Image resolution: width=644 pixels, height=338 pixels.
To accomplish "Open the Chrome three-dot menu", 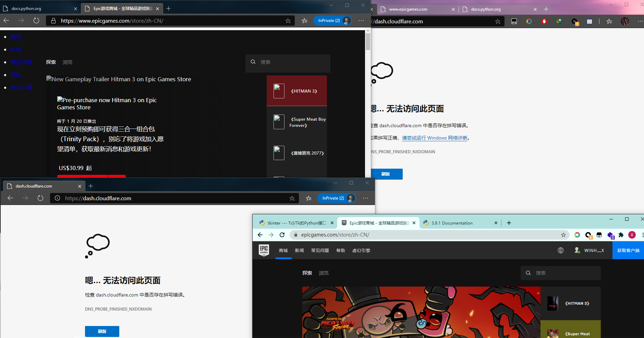I will click(x=642, y=235).
